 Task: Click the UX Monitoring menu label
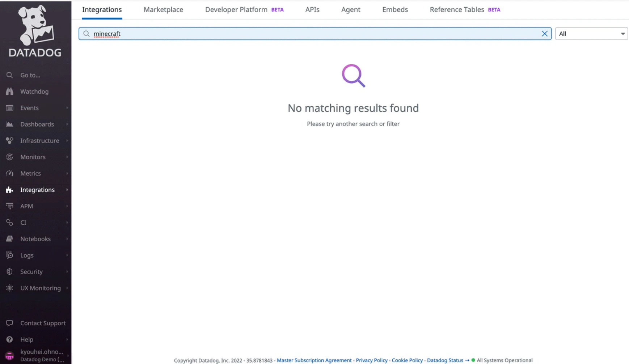pyautogui.click(x=41, y=288)
